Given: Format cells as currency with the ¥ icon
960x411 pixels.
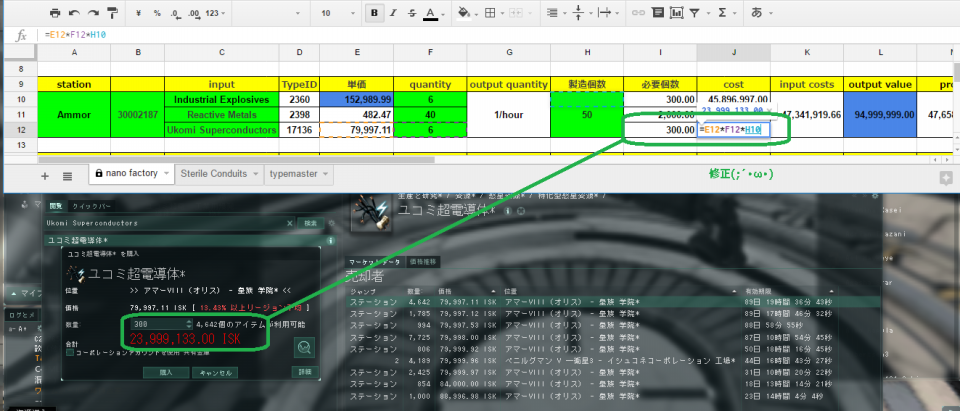Looking at the screenshot, I should (x=138, y=13).
